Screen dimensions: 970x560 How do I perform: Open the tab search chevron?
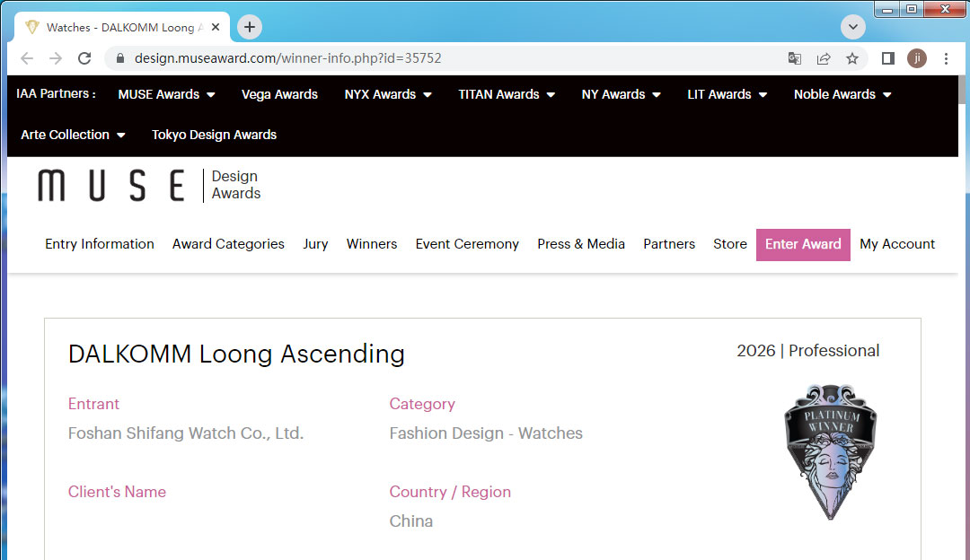coord(852,27)
